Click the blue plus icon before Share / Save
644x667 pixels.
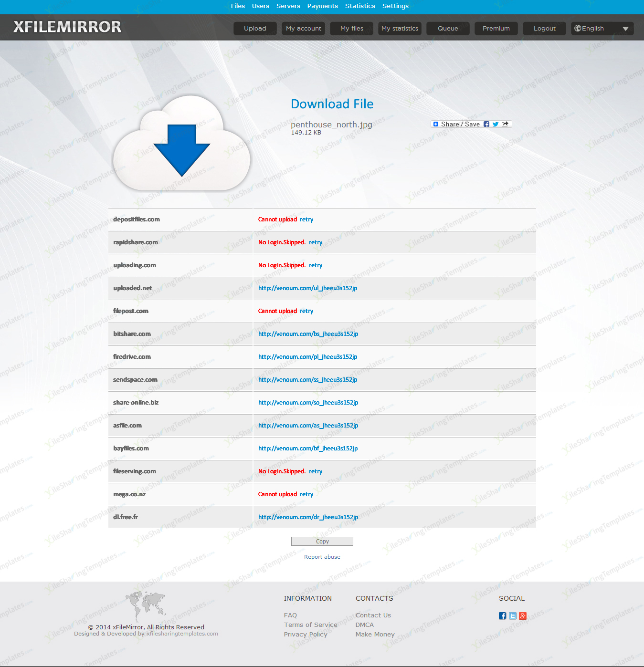click(436, 124)
